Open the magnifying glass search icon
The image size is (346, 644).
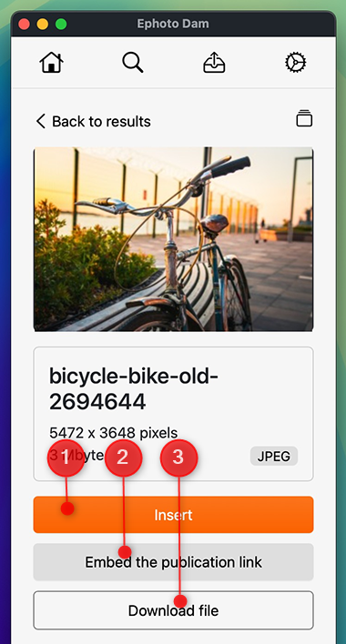pyautogui.click(x=133, y=63)
